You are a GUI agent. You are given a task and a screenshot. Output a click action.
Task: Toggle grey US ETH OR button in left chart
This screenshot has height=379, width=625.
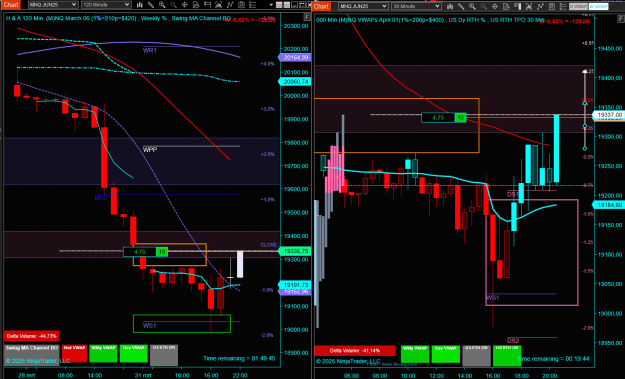[x=164, y=355]
